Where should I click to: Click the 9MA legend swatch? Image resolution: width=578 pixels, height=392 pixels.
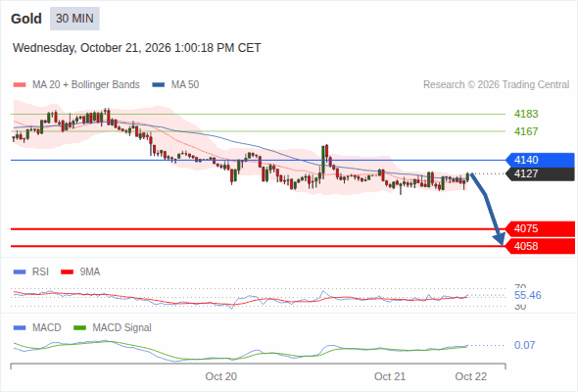(x=67, y=272)
